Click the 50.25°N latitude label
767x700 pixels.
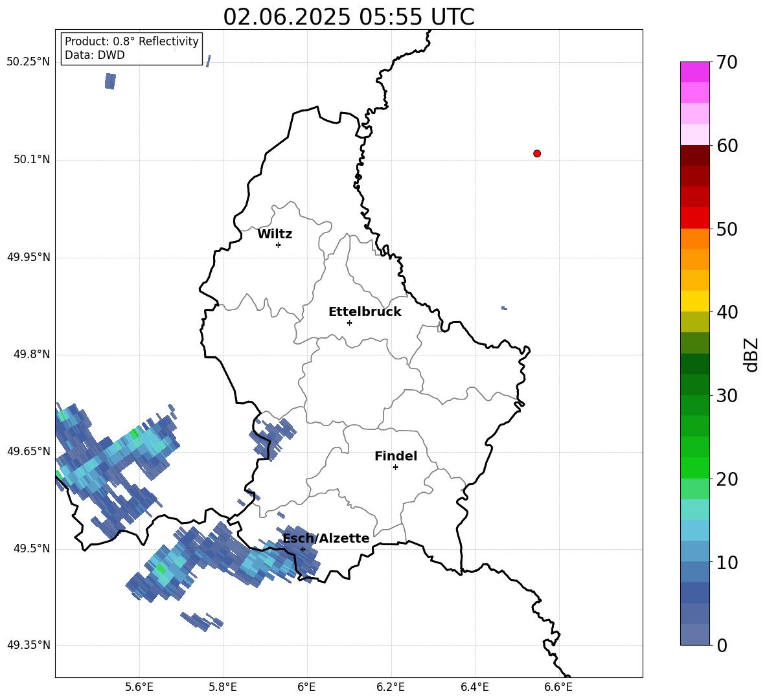[29, 62]
